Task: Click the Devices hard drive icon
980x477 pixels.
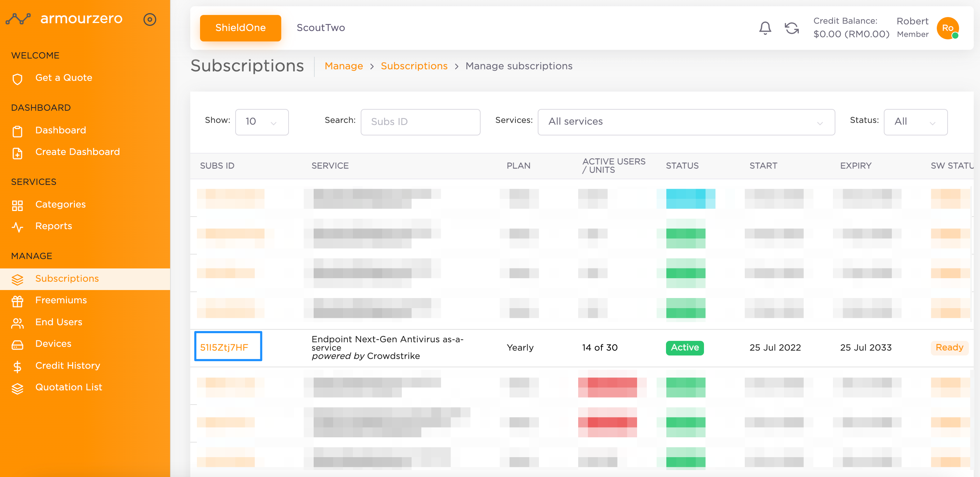Action: coord(17,344)
